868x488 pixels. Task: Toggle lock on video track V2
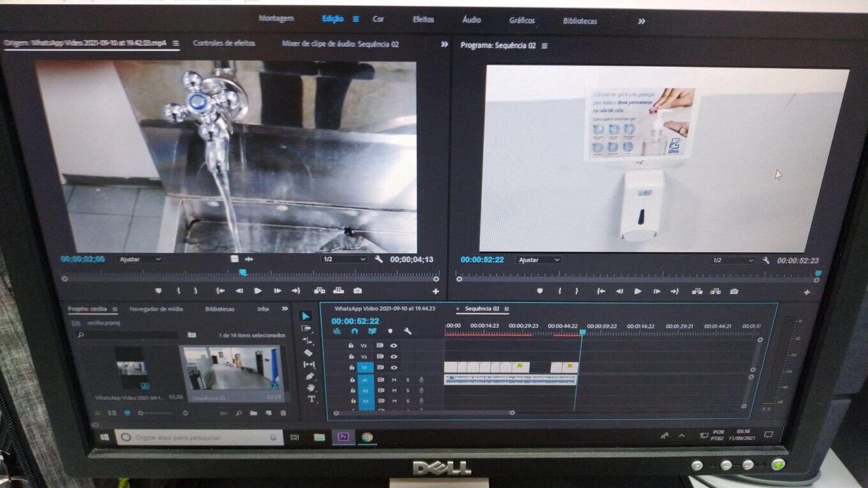350,357
